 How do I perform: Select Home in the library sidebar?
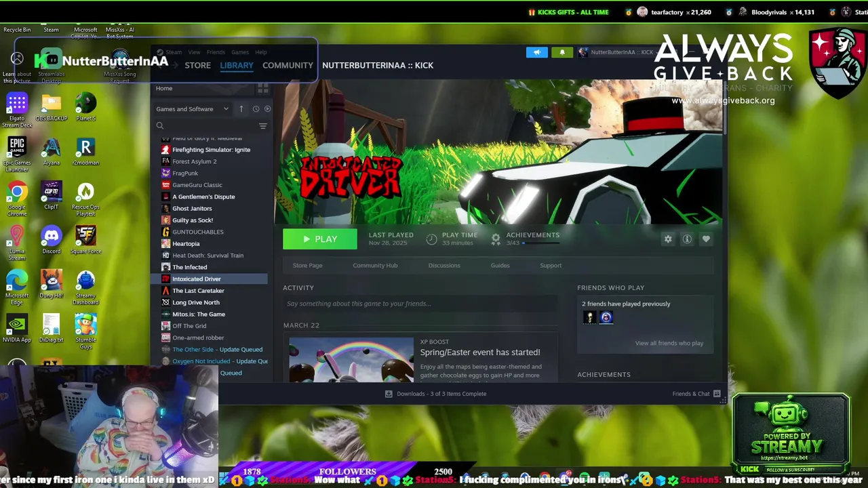pyautogui.click(x=164, y=89)
